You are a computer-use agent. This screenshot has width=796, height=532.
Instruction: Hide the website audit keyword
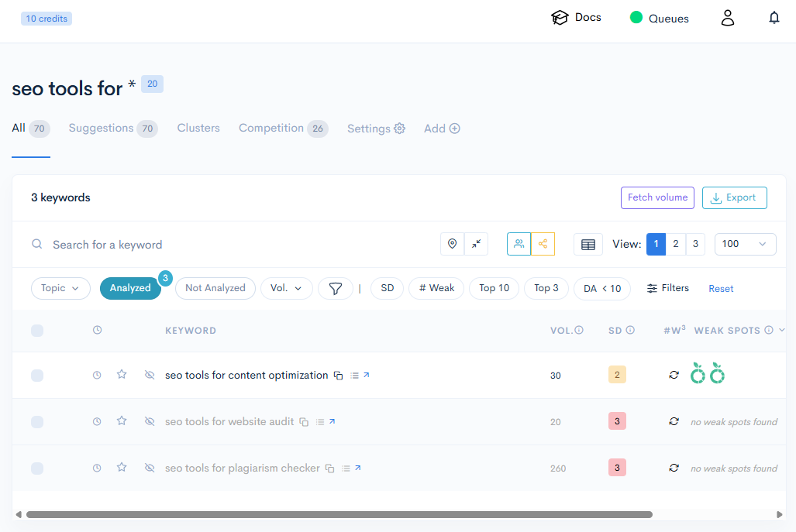150,421
